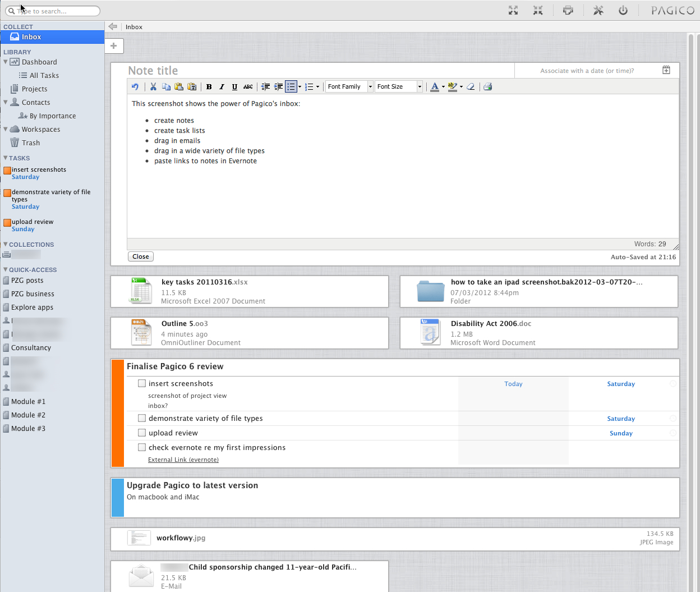Collapse the Dashboard tree item

click(6, 62)
